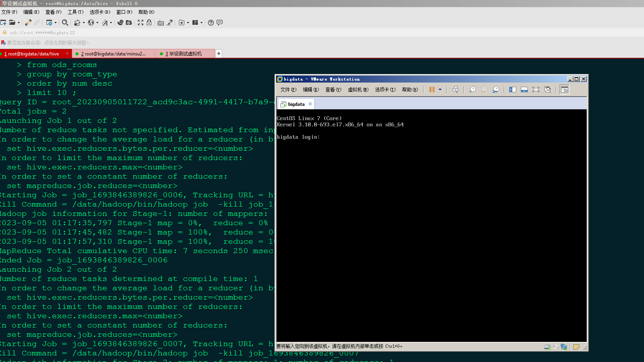Open the 查看(V) menu in Xshell

coord(53,12)
